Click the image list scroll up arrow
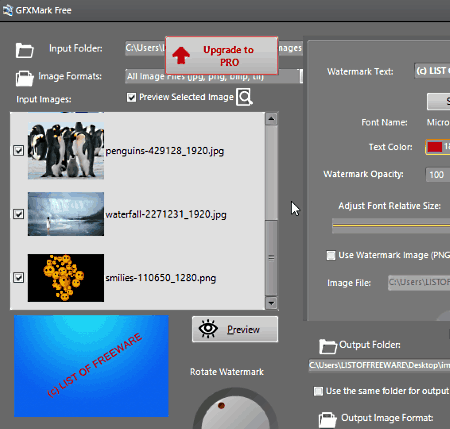450x429 pixels. (271, 119)
